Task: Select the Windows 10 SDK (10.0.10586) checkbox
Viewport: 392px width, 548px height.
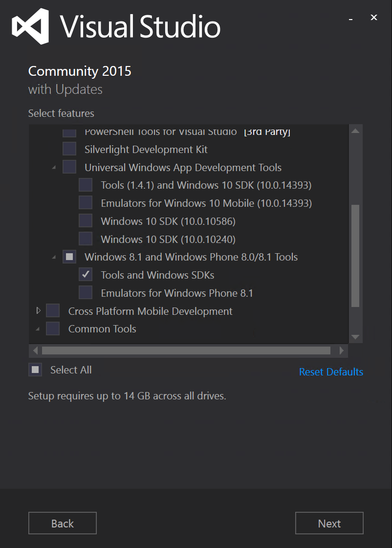Action: pos(86,221)
